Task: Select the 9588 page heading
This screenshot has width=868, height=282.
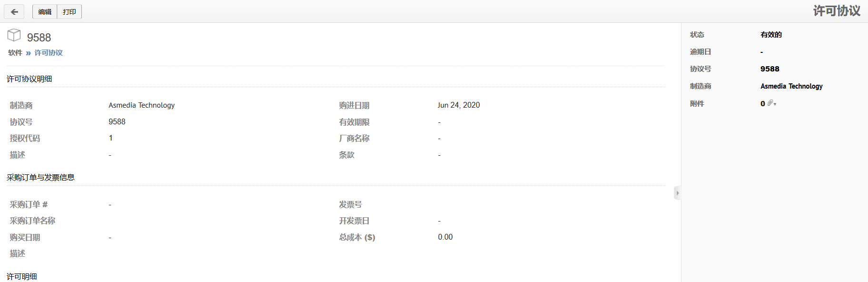Action: [x=39, y=38]
